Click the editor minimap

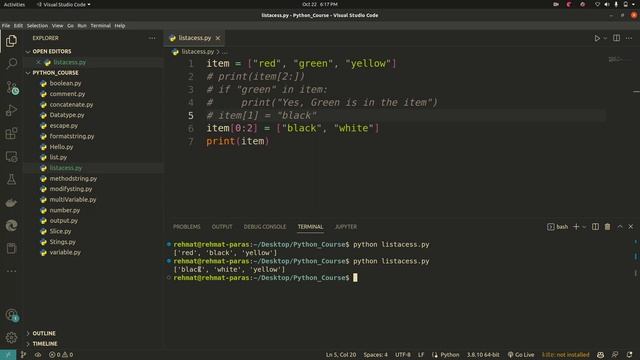tap(620, 60)
